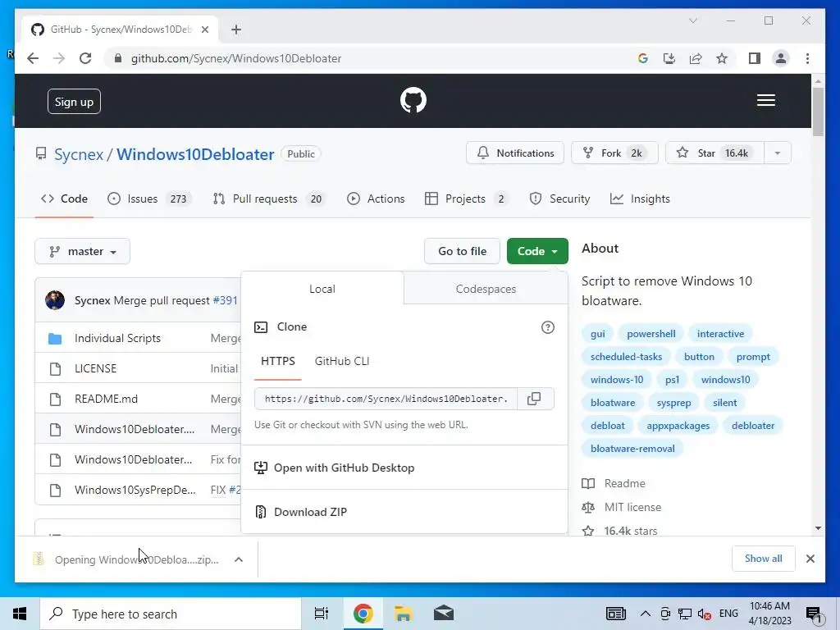840x630 pixels.
Task: Click Google icon in address bar
Action: (643, 58)
